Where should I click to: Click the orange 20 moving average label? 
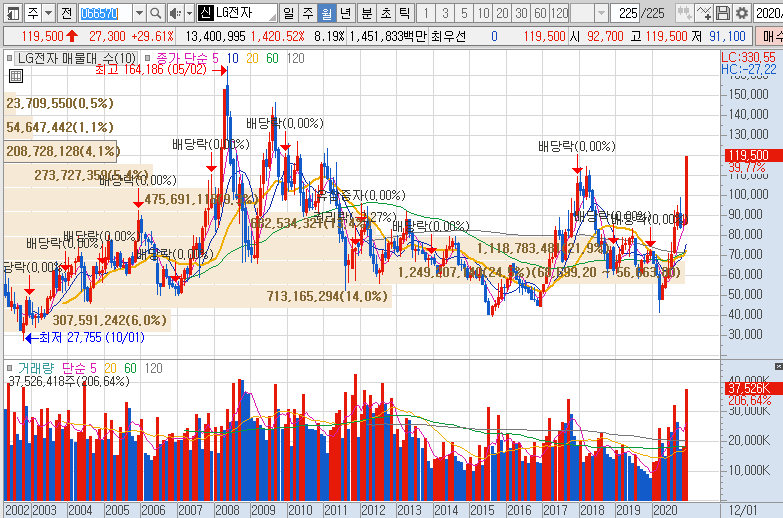pyautogui.click(x=252, y=58)
